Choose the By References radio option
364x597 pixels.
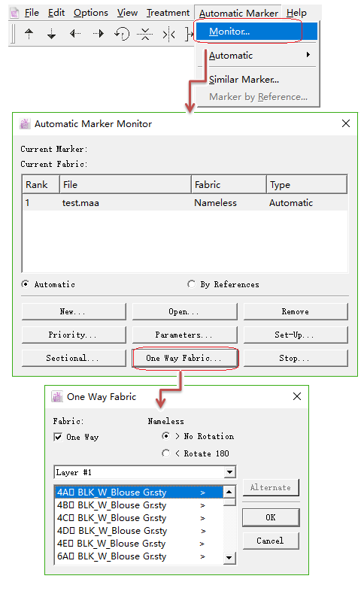point(192,284)
